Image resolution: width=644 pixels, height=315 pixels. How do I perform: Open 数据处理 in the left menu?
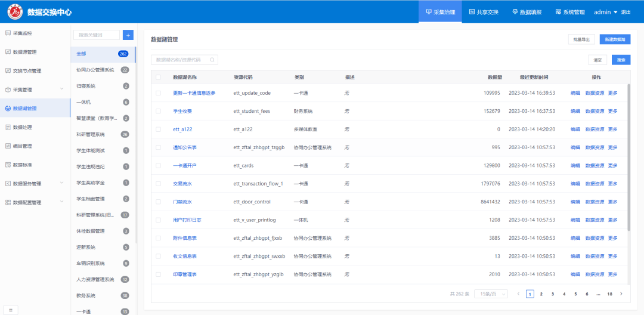click(x=35, y=127)
